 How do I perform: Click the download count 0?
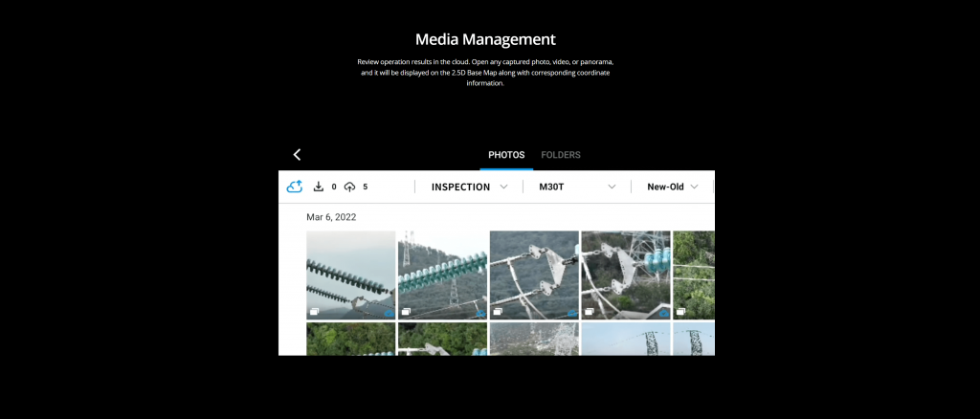click(334, 187)
